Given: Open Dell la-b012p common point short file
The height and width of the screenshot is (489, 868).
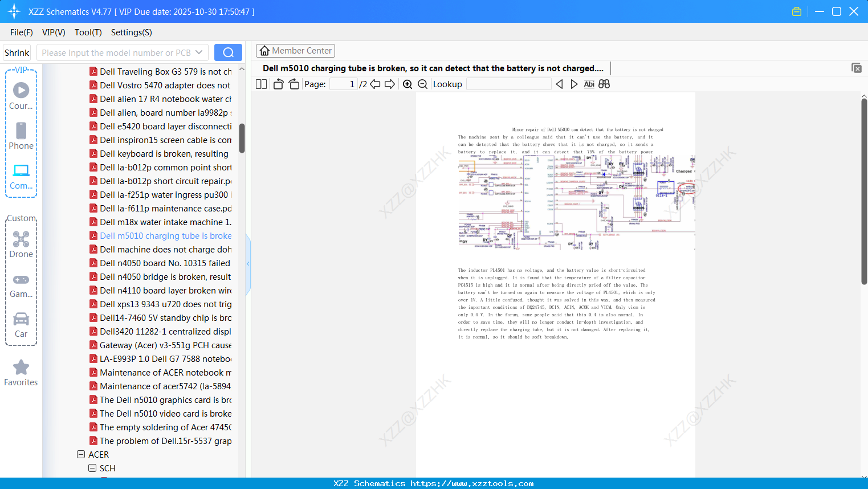Looking at the screenshot, I should pos(161,168).
